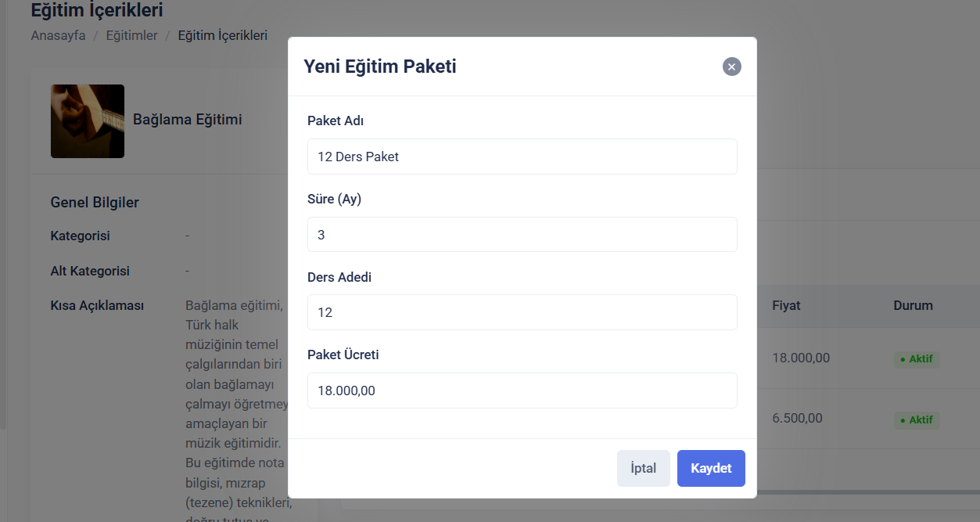Click the Genel Bilgiler heading

tap(95, 203)
